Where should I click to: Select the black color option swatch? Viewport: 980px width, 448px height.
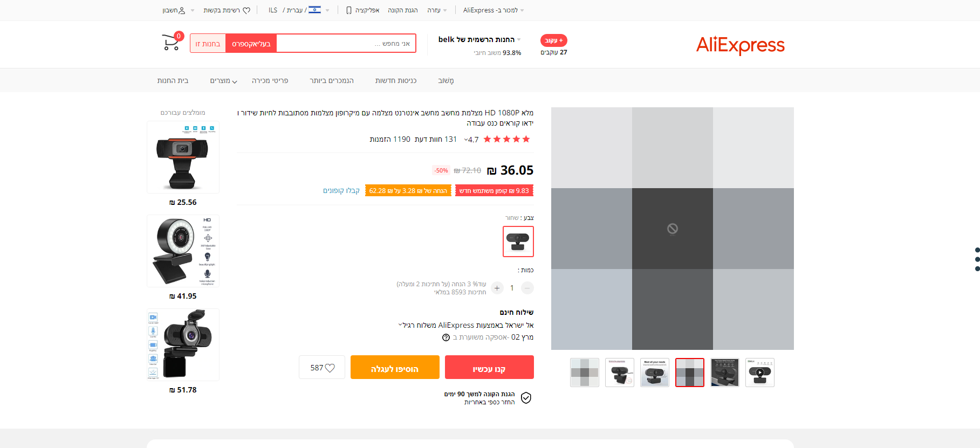click(518, 242)
